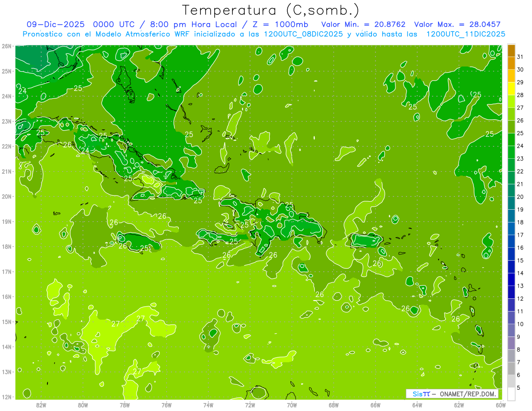Click the '66W' longitude axis label
The height and width of the screenshot is (411, 532).
375,405
